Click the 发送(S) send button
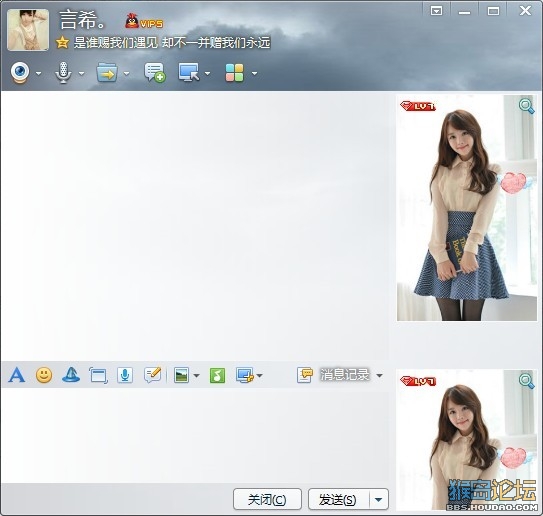This screenshot has width=543, height=516. coord(338,499)
